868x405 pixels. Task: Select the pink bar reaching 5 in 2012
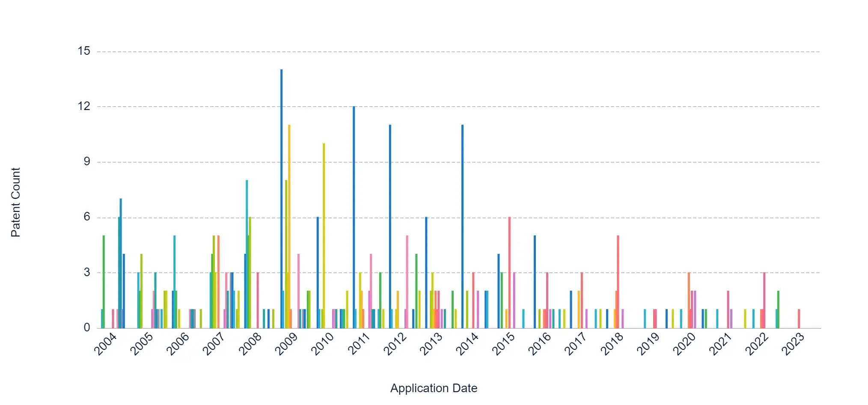407,282
